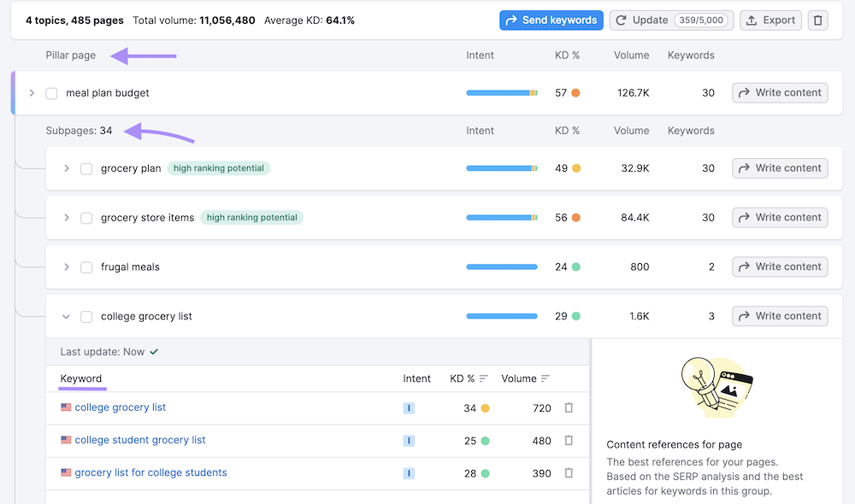Click the Intent column header
The height and width of the screenshot is (504, 855).
(x=417, y=378)
